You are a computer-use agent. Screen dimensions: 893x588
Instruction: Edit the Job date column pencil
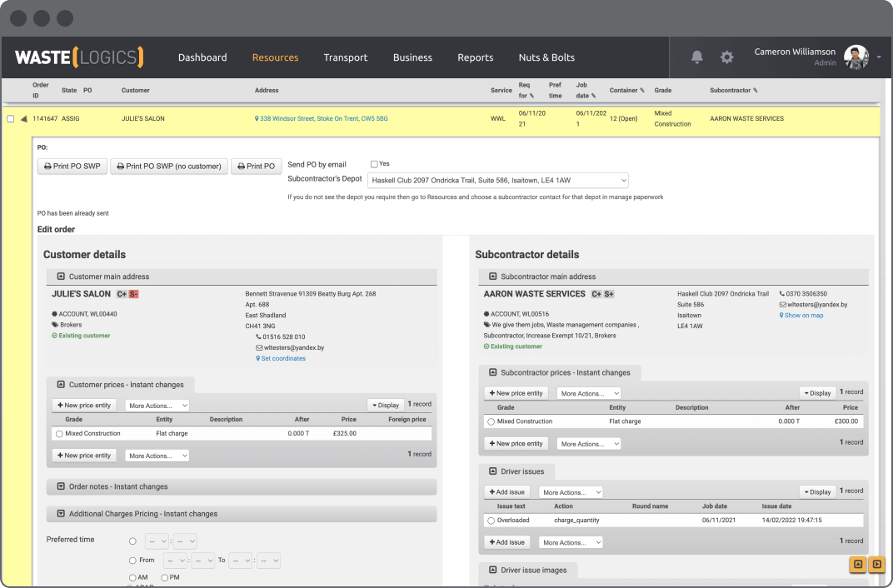(x=593, y=96)
